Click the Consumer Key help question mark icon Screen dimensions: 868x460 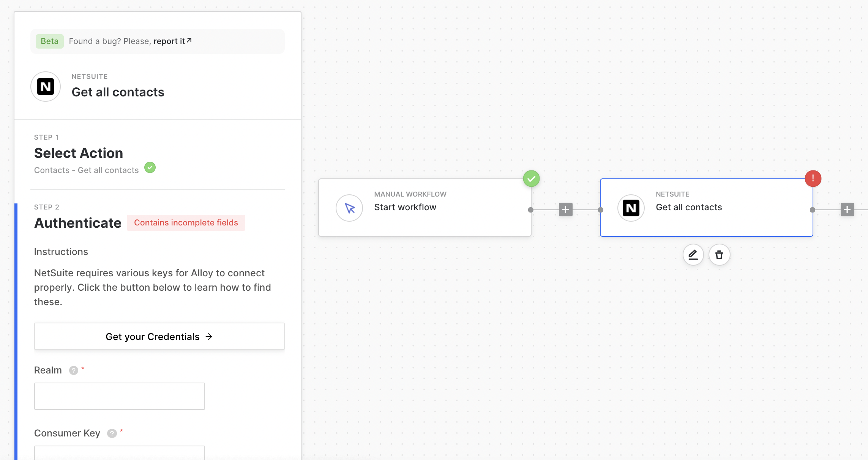point(112,433)
